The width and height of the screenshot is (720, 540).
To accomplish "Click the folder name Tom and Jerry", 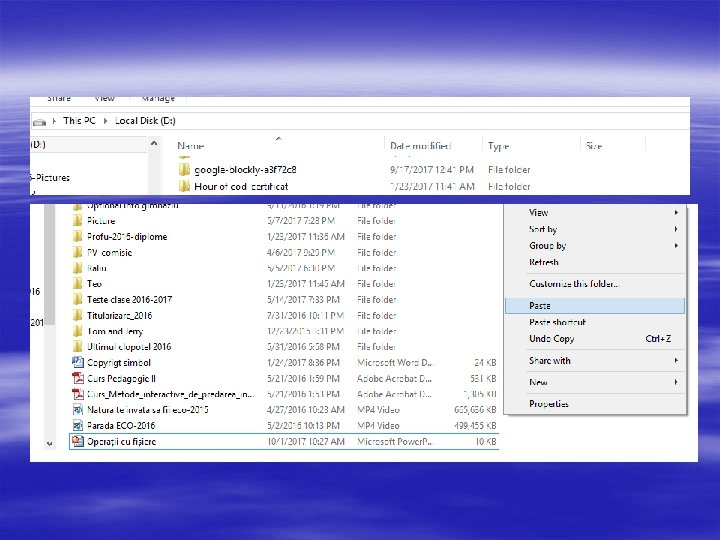I will [x=115, y=332].
